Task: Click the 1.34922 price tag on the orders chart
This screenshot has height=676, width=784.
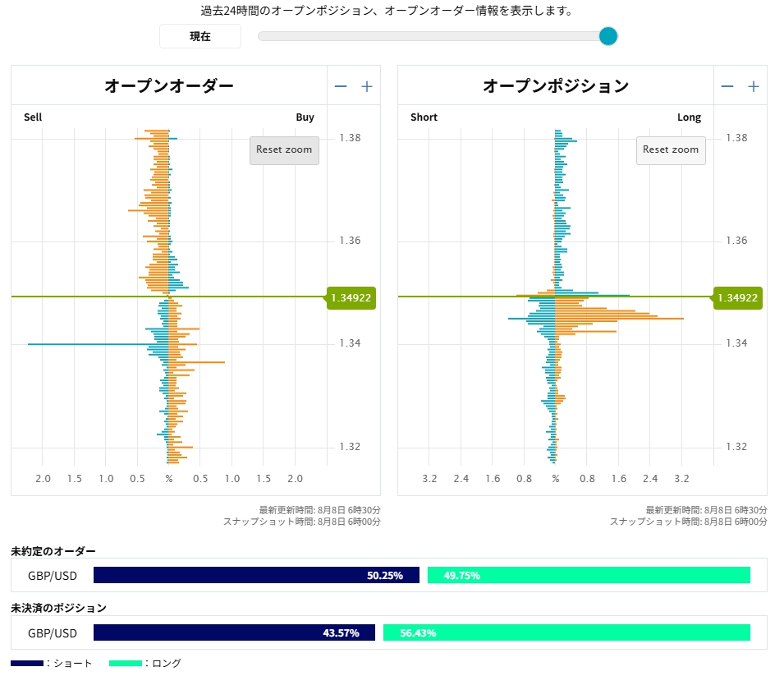Action: (x=351, y=297)
